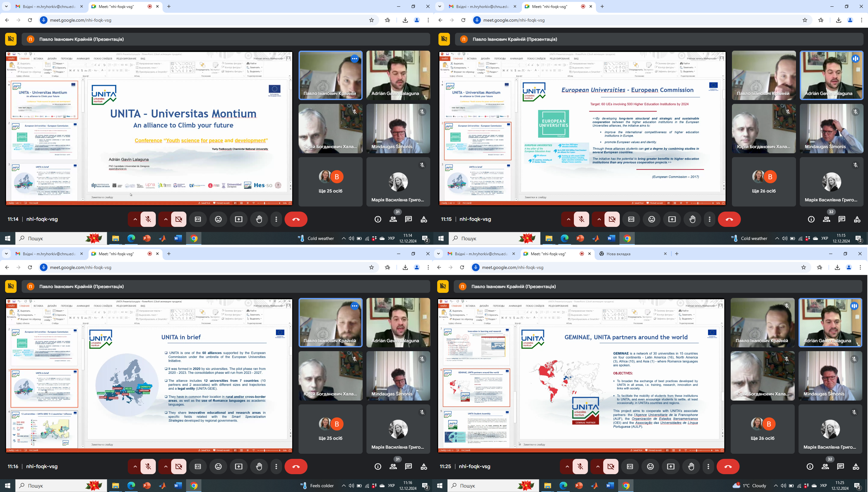This screenshot has width=868, height=492.
Task: Show people panel with 32 badge at 11:15
Action: pyautogui.click(x=827, y=219)
